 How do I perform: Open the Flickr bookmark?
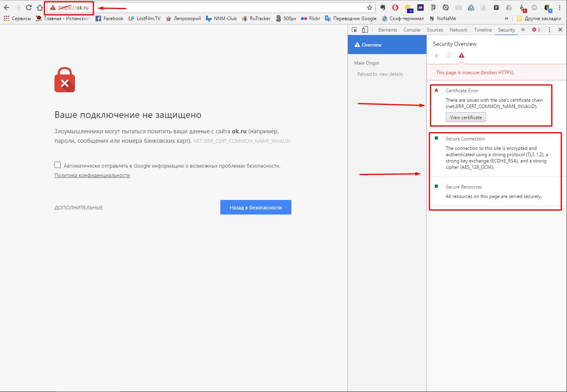pyautogui.click(x=310, y=19)
